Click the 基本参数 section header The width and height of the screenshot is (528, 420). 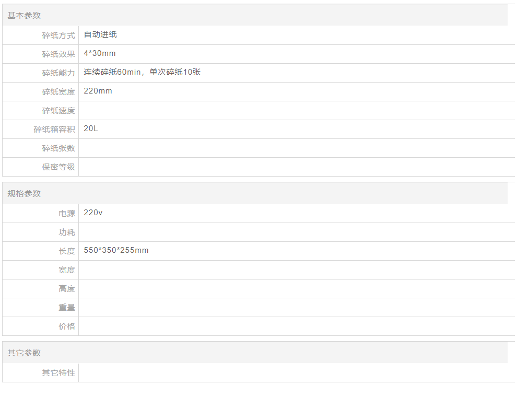tap(24, 16)
